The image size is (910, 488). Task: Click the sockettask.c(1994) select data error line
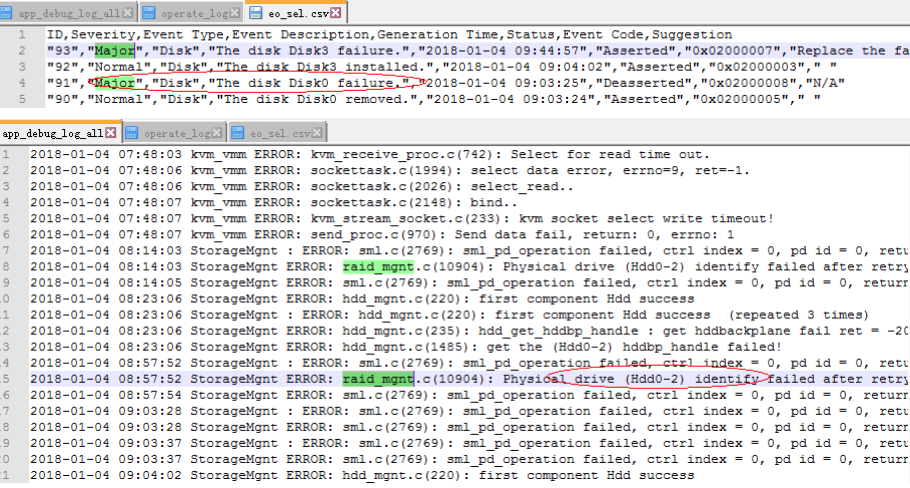(390, 171)
